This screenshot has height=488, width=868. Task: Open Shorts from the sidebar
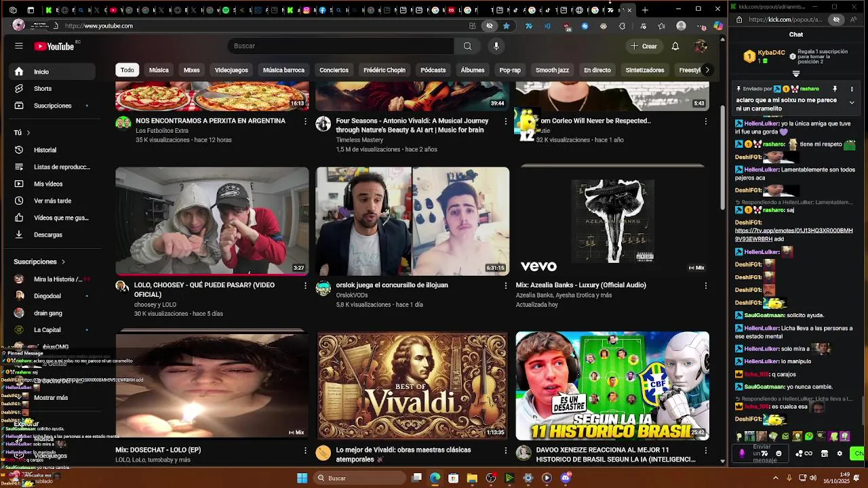(53, 89)
